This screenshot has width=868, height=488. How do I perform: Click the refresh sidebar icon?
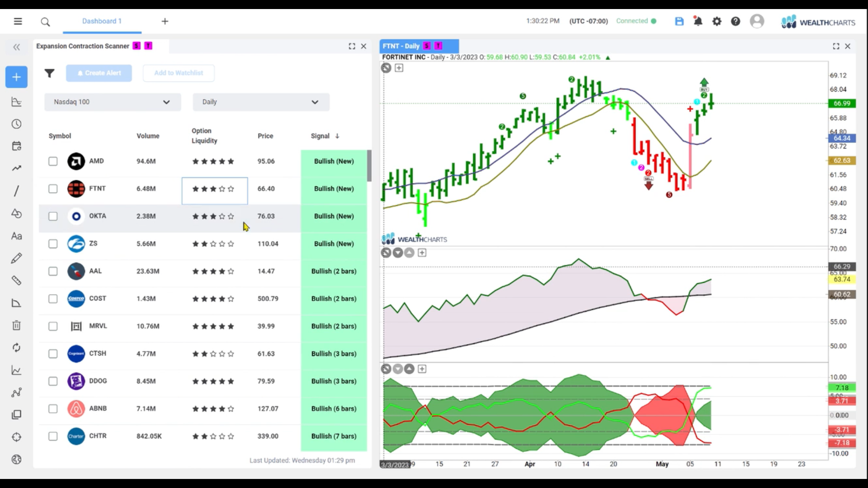click(16, 347)
